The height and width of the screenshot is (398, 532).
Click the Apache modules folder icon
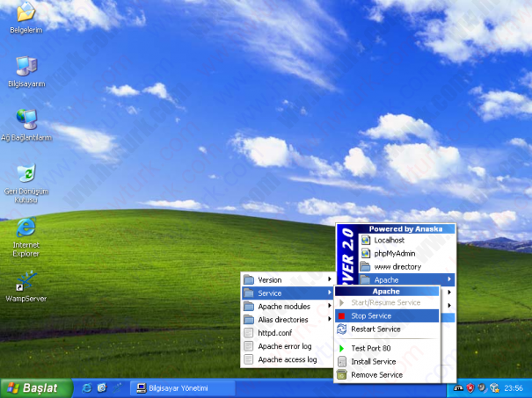(249, 307)
